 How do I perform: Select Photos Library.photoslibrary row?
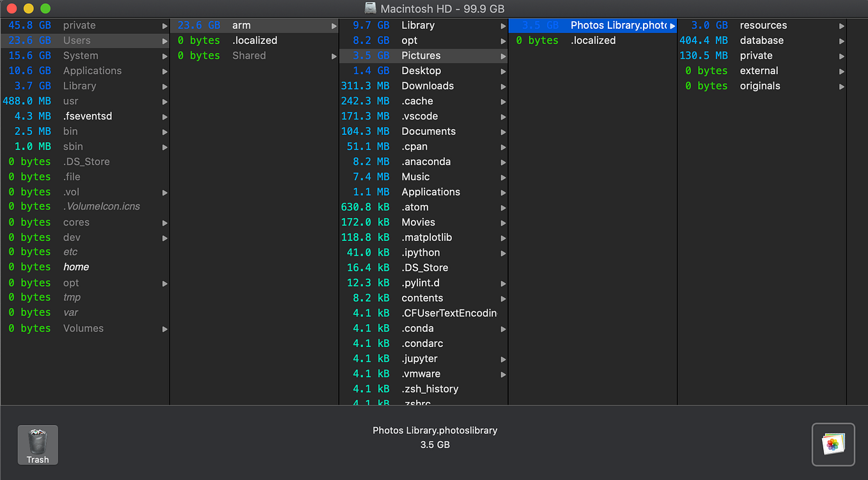tap(593, 26)
